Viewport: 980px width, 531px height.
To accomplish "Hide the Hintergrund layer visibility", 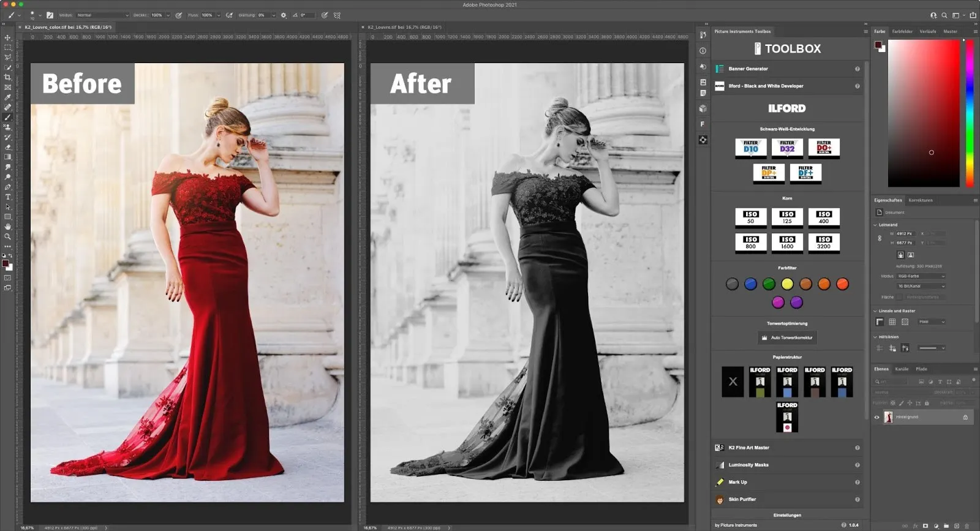I will click(x=876, y=417).
